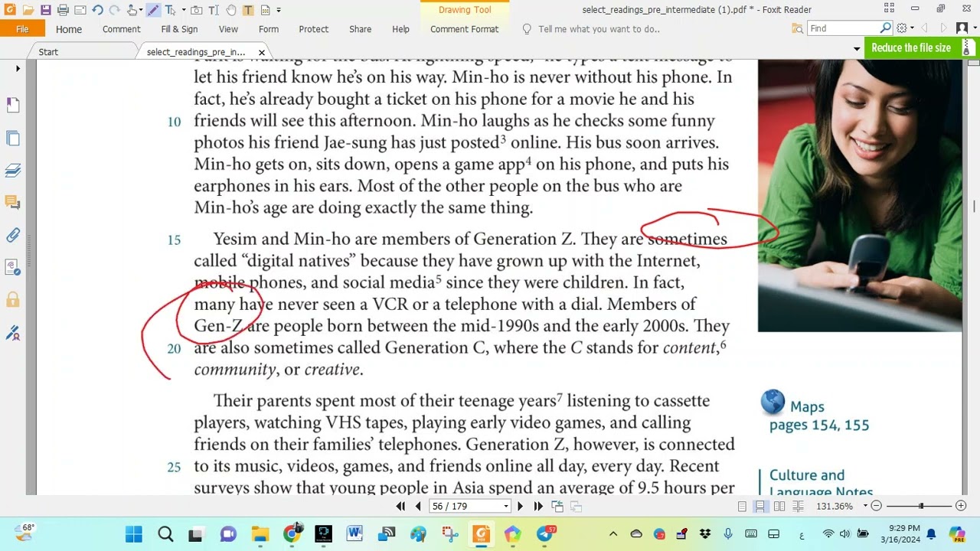Screen dimensions: 980x551
Task: Click the Tell me what you want field
Action: (599, 29)
